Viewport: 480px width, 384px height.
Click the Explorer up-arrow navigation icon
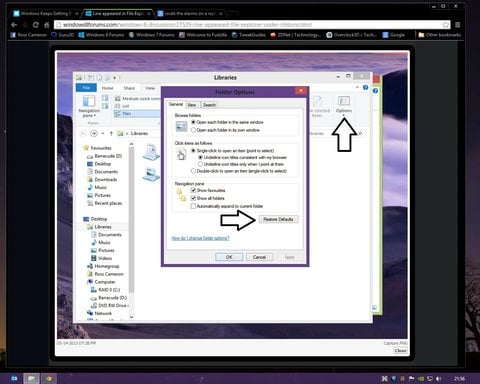coord(111,133)
